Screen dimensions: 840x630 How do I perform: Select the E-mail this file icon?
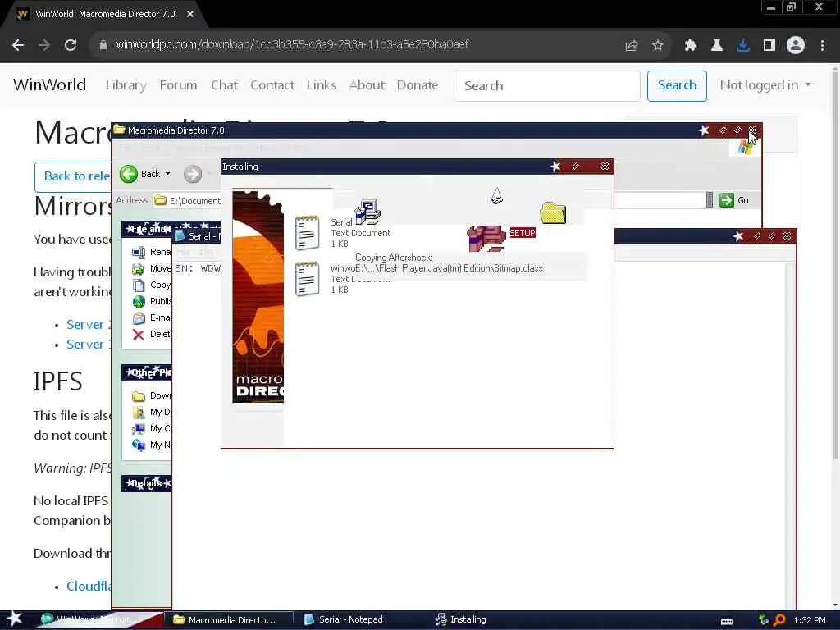coord(139,318)
